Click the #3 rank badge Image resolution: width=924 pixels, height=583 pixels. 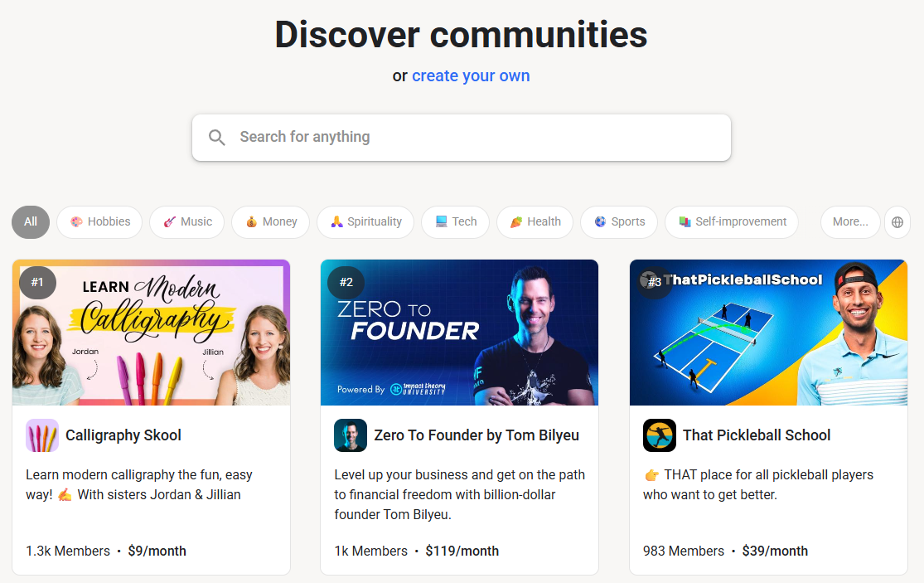655,282
